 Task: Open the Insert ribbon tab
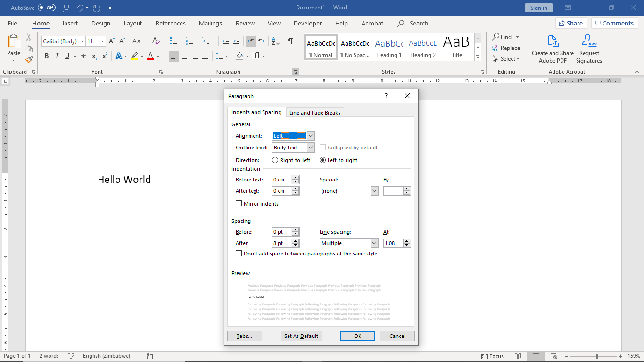click(70, 23)
